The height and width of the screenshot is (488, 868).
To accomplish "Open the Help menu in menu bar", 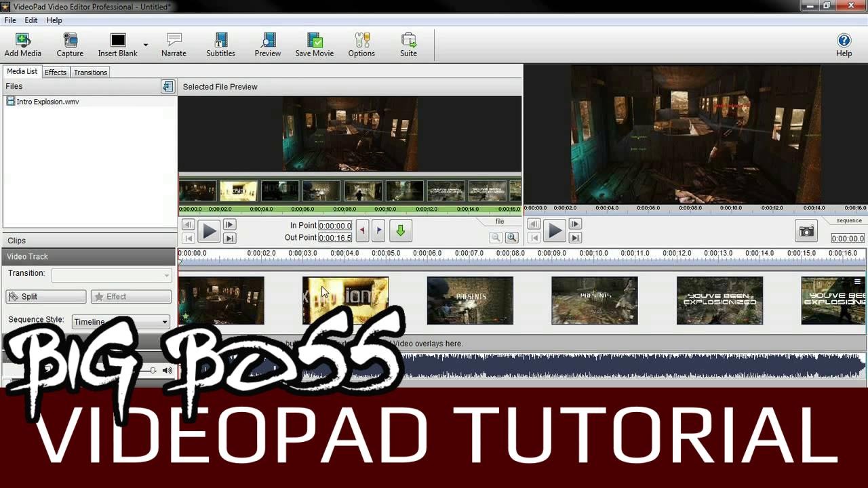I will (54, 20).
